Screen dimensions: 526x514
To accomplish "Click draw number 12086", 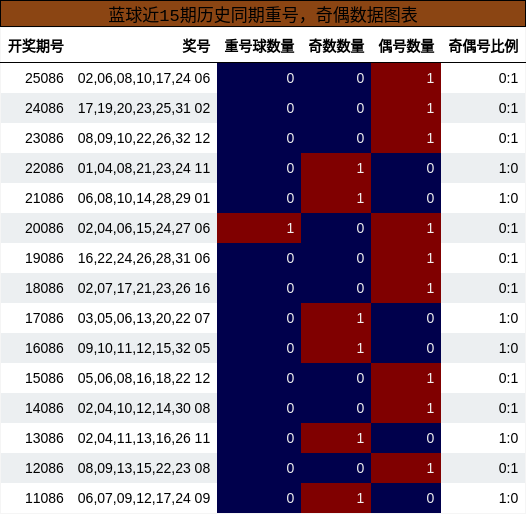I will pos(44,468).
